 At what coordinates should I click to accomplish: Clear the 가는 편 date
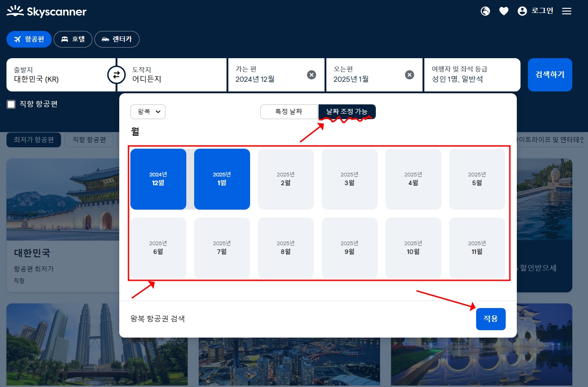coord(312,75)
